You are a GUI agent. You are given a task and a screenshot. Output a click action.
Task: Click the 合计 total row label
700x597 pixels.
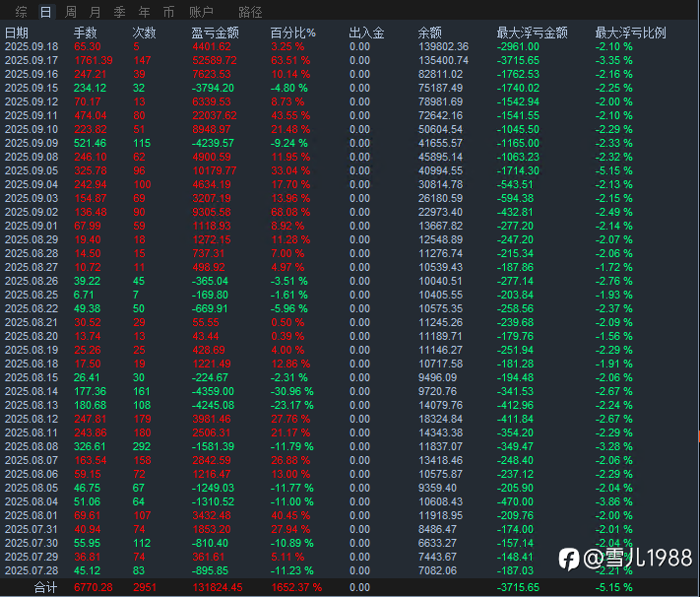tap(45, 587)
